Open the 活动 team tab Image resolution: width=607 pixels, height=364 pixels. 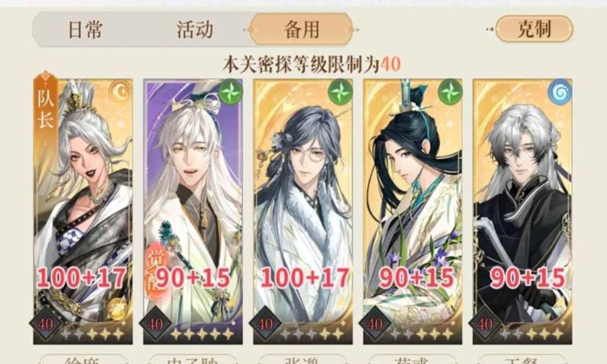194,29
